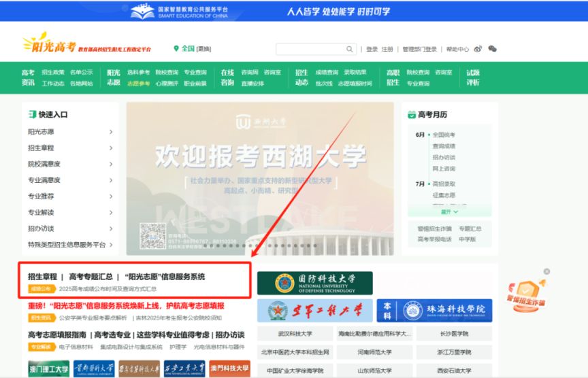Click the orange 招生资讯 tag
The height and width of the screenshot is (378, 588).
click(x=42, y=317)
